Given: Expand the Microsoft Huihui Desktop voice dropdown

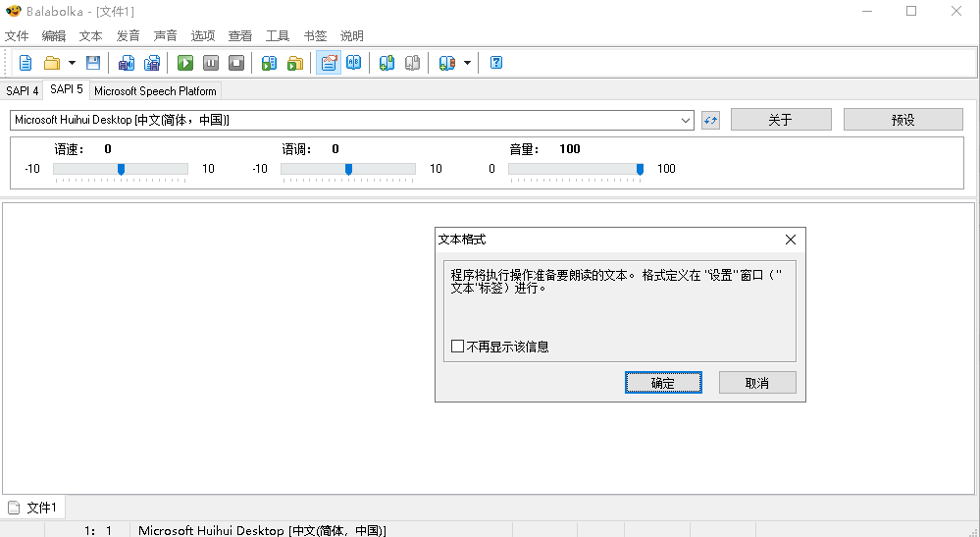Looking at the screenshot, I should [686, 120].
